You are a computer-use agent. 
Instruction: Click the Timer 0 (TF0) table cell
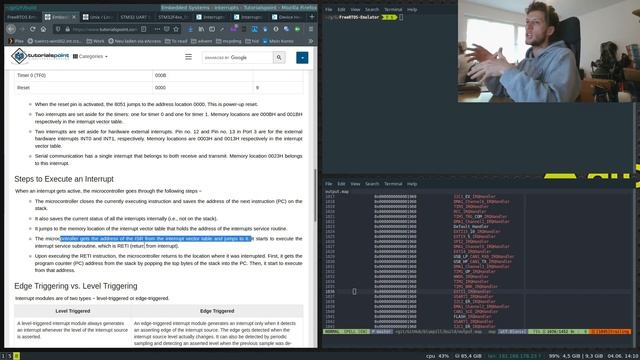pyautogui.click(x=84, y=76)
